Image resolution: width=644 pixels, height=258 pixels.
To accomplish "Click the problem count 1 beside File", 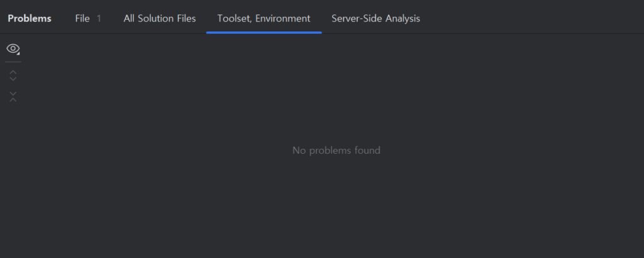I will tap(99, 18).
